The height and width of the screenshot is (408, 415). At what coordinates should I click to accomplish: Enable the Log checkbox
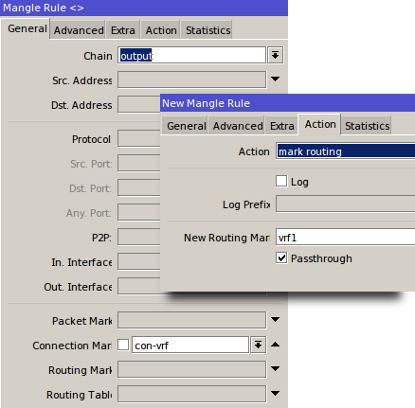click(281, 181)
